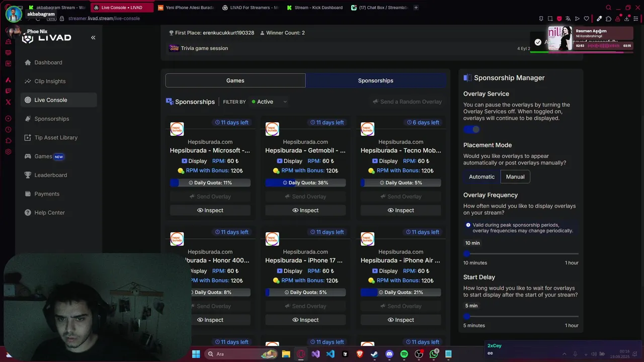Click the taskbar Ara search box

click(240, 354)
